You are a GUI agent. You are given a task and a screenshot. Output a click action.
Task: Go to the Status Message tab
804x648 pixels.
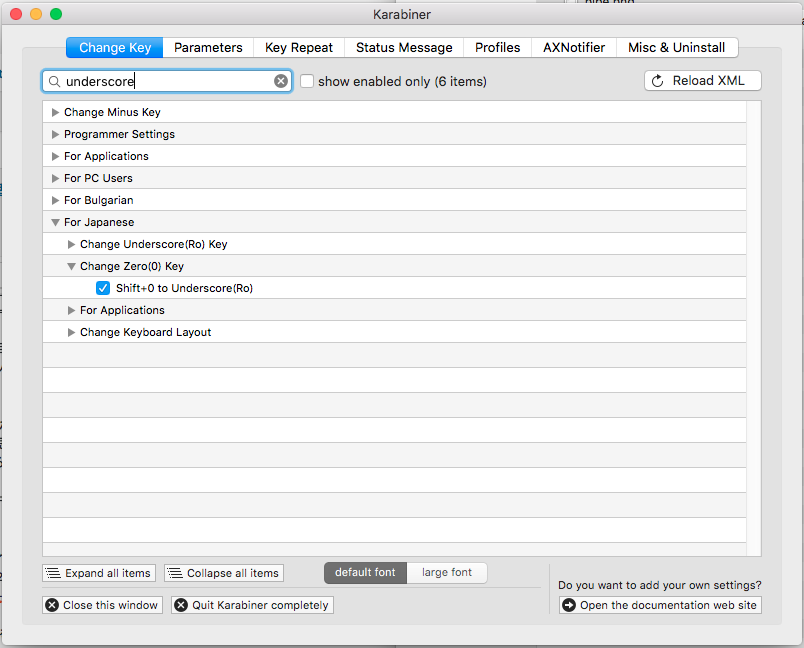[x=404, y=48]
